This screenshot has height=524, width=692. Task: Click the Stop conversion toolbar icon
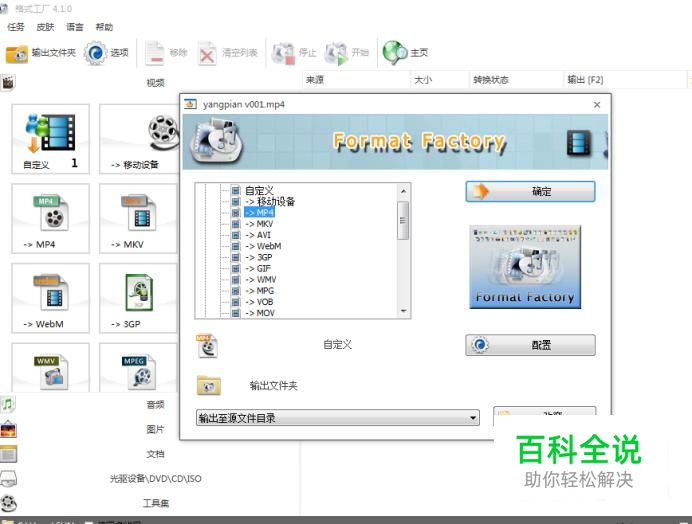pyautogui.click(x=283, y=53)
